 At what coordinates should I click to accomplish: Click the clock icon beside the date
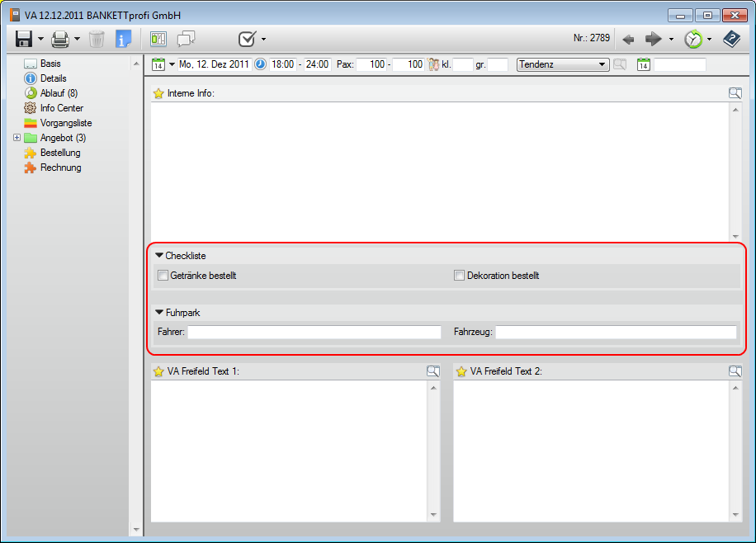point(261,64)
